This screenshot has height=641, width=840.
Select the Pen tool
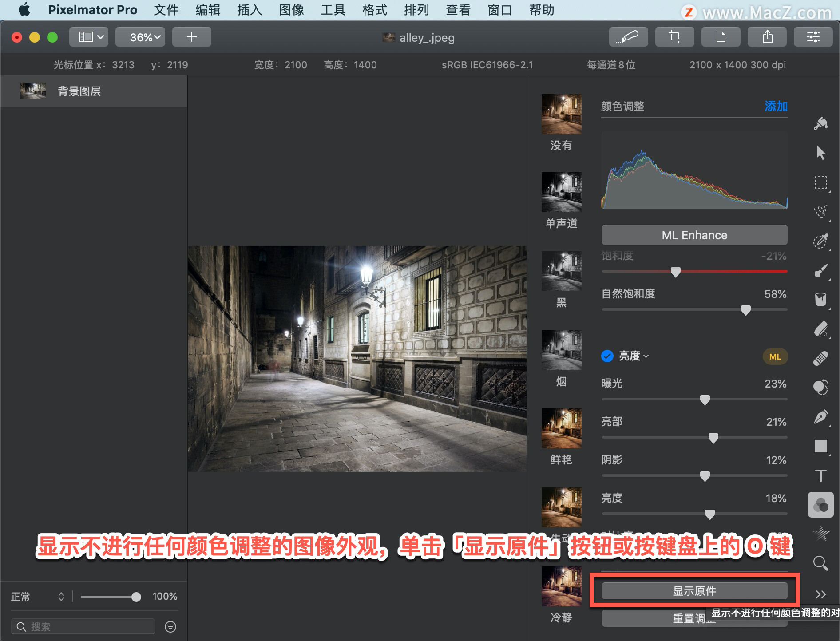[x=821, y=417]
